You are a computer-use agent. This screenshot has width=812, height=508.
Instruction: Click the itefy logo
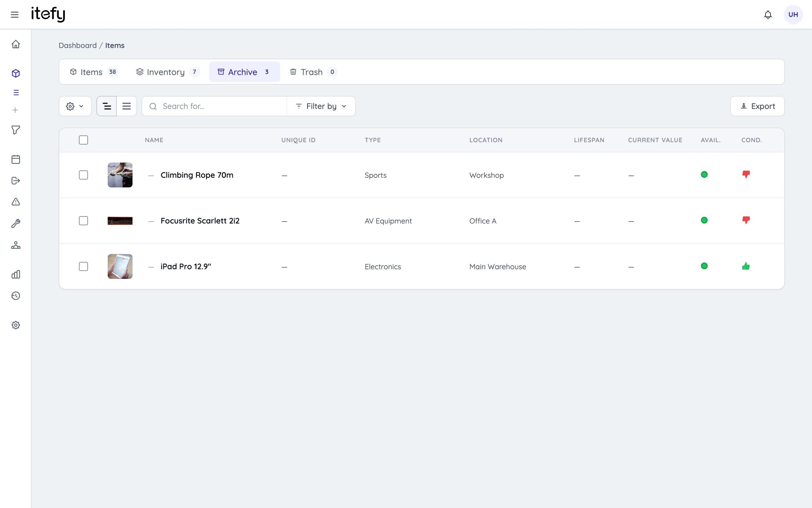point(48,14)
